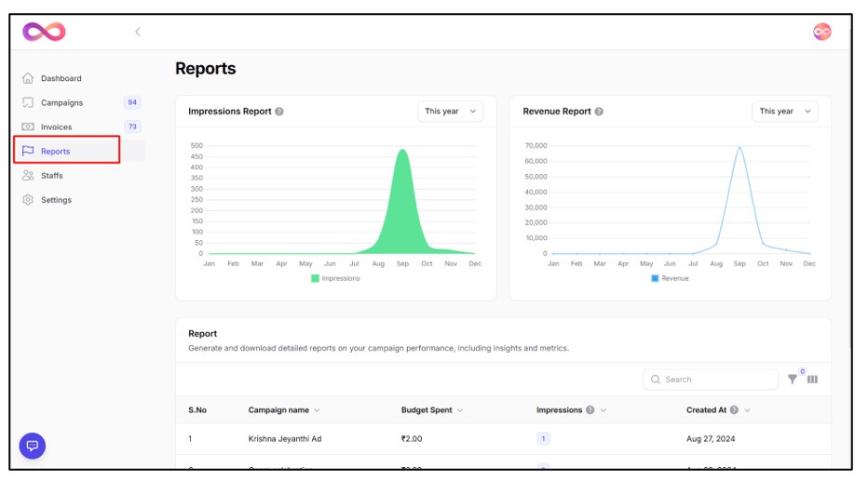This screenshot has width=868, height=481.
Task: Open the chat support bubble
Action: click(33, 446)
